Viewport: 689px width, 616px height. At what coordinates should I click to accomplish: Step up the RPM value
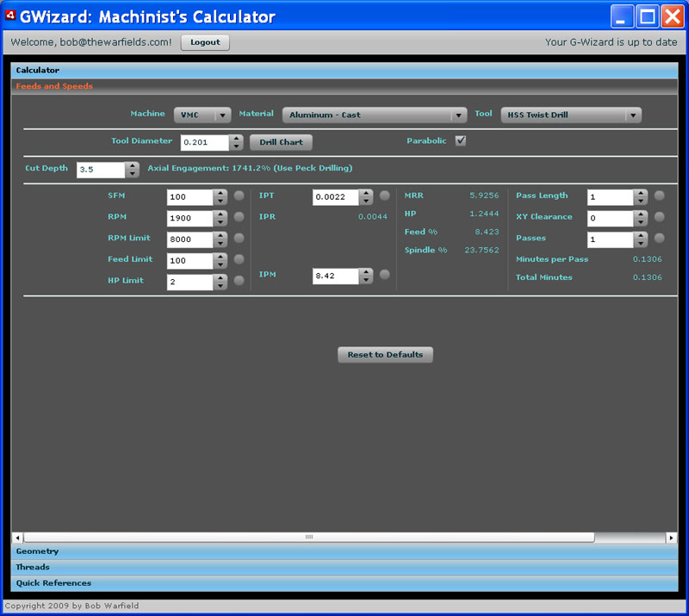pos(220,213)
